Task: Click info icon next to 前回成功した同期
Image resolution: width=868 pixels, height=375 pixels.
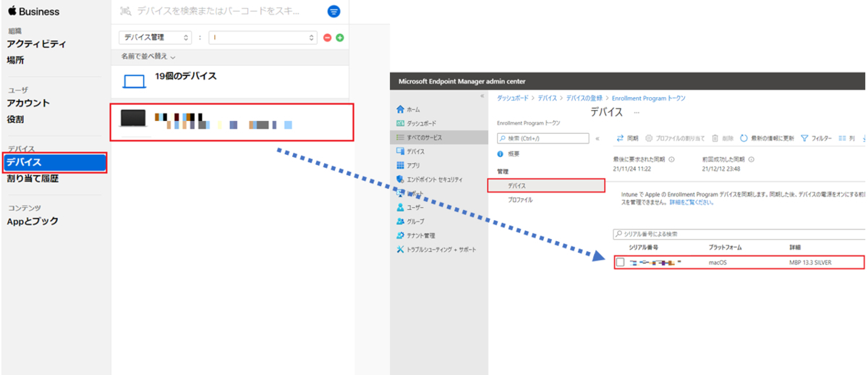Action: (753, 159)
